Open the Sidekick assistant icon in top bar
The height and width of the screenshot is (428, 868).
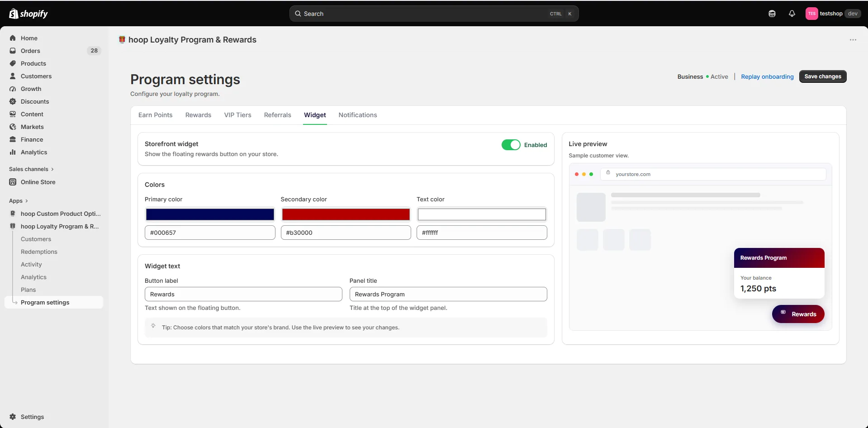[x=772, y=14]
